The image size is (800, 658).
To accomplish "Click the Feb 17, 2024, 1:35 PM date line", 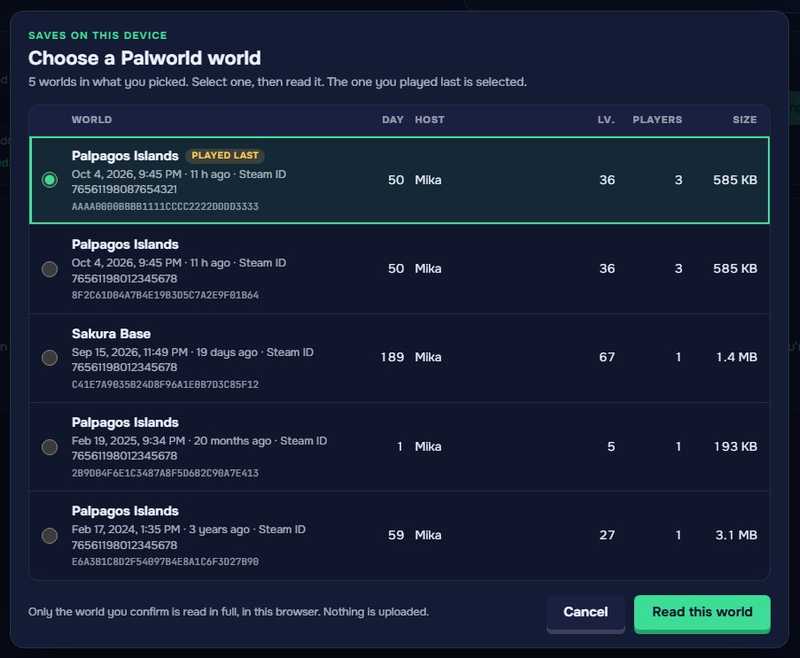I will (188, 529).
